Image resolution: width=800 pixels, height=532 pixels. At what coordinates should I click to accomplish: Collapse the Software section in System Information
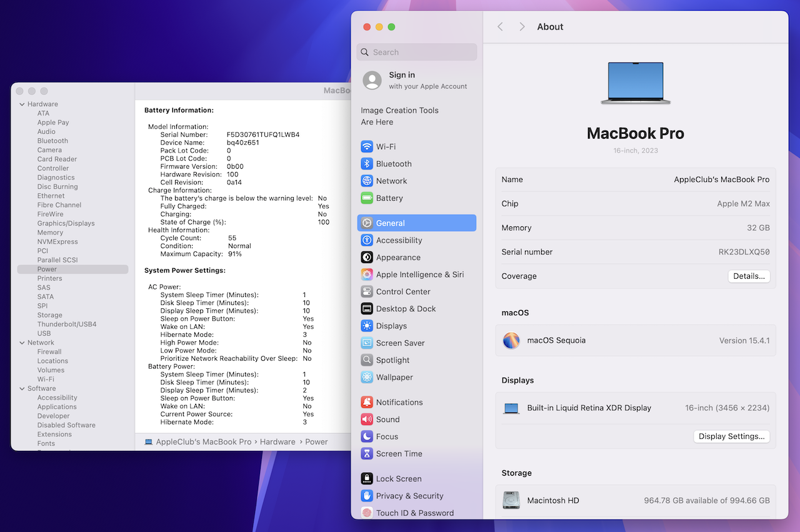tap(22, 389)
